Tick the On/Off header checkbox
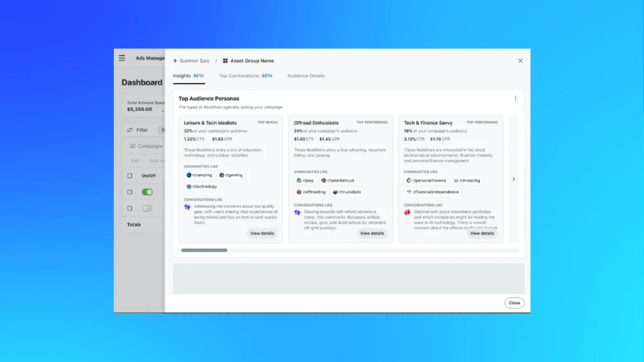Viewport: 644px width, 362px height. click(x=130, y=176)
